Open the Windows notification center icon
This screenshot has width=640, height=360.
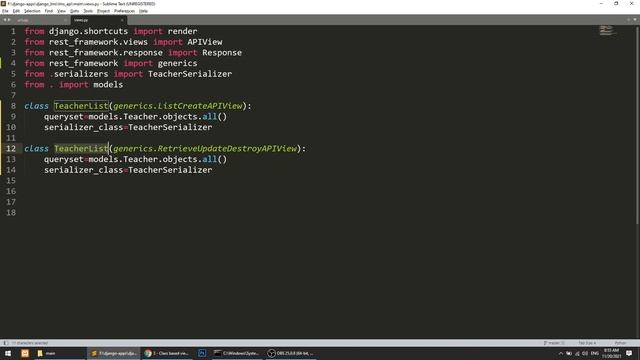click(x=629, y=353)
